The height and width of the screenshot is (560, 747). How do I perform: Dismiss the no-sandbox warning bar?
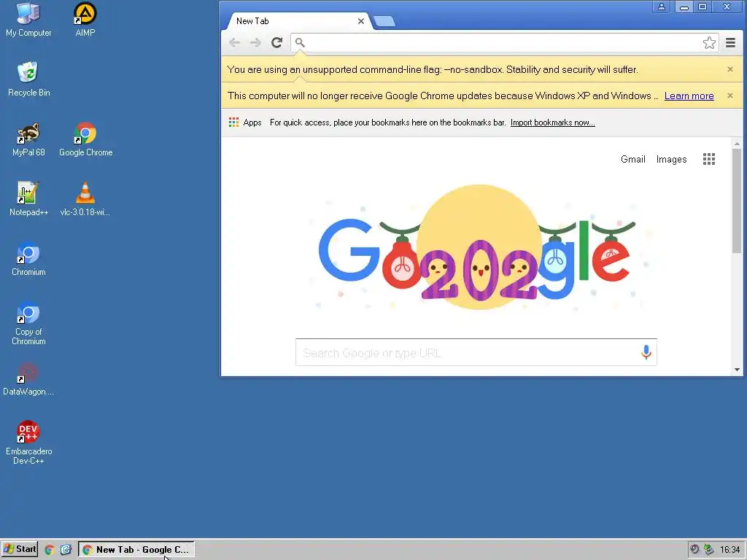click(x=729, y=69)
